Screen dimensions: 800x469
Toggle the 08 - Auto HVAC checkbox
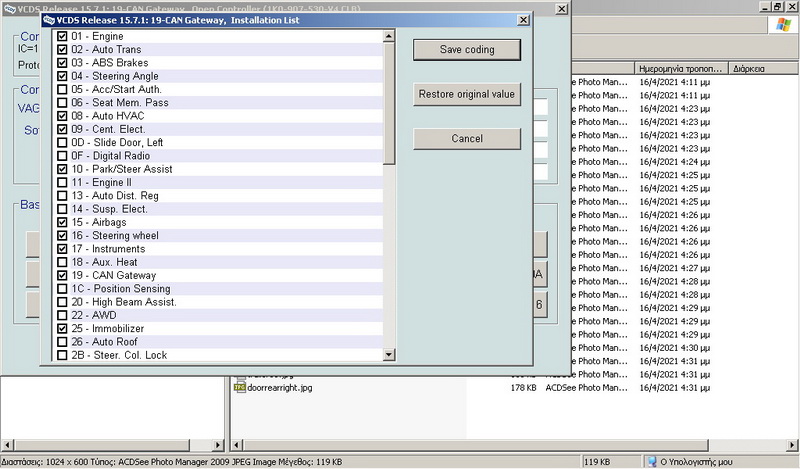62,116
